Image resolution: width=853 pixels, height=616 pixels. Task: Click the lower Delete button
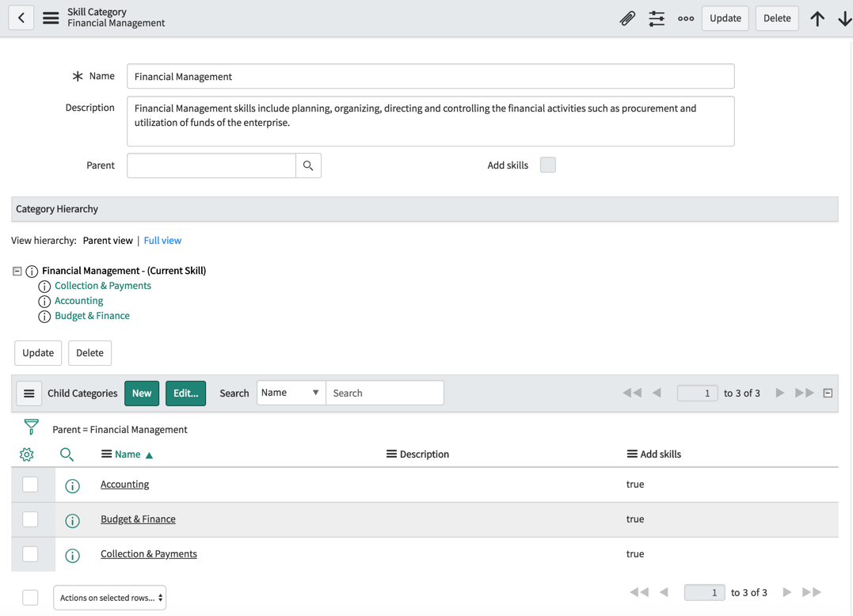[89, 353]
